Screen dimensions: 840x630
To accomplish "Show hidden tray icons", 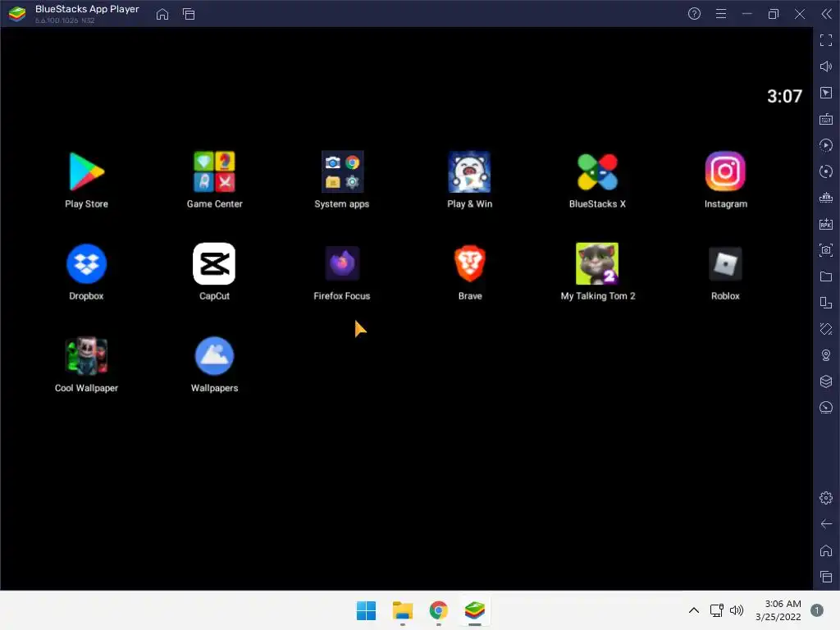I will point(693,610).
